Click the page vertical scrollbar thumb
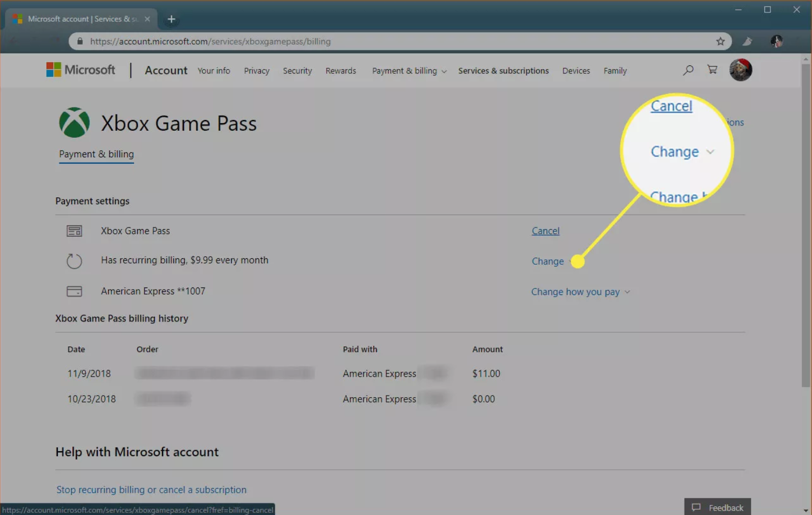 (x=806, y=225)
